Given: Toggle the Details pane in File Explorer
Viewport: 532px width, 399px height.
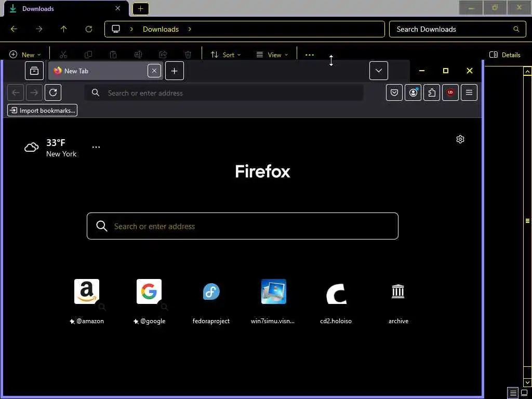Looking at the screenshot, I should [505, 55].
